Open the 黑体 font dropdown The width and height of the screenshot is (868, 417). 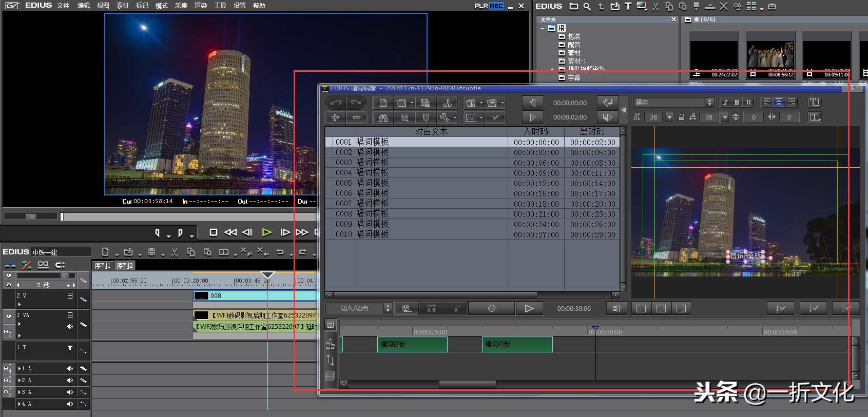point(673,102)
